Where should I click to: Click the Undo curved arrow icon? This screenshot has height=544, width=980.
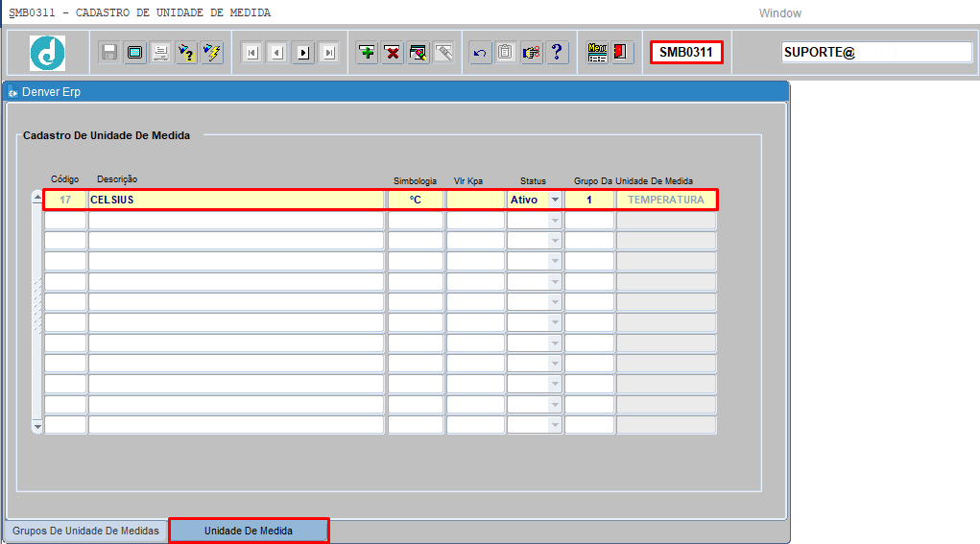480,53
